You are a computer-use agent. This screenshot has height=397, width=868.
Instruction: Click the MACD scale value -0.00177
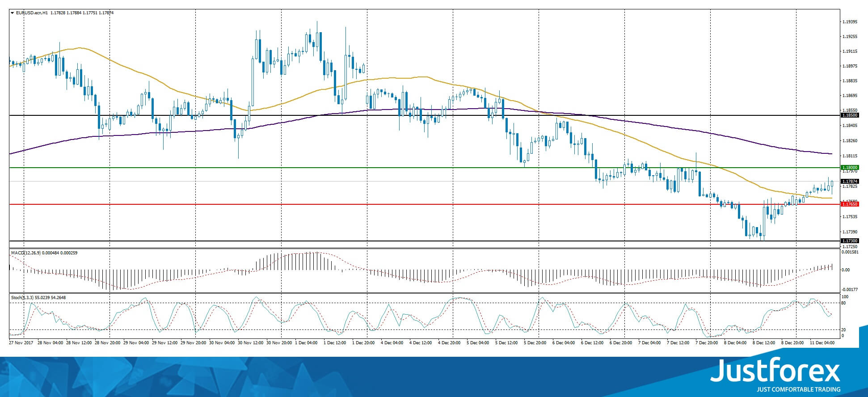pyautogui.click(x=850, y=290)
